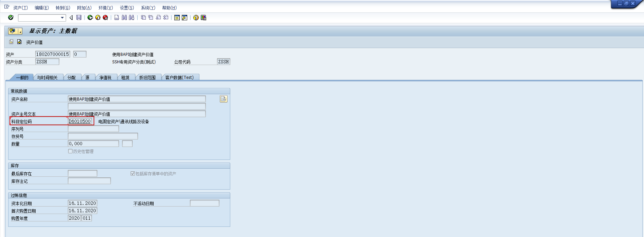Switch to the 折旧范围 tab

pos(148,78)
